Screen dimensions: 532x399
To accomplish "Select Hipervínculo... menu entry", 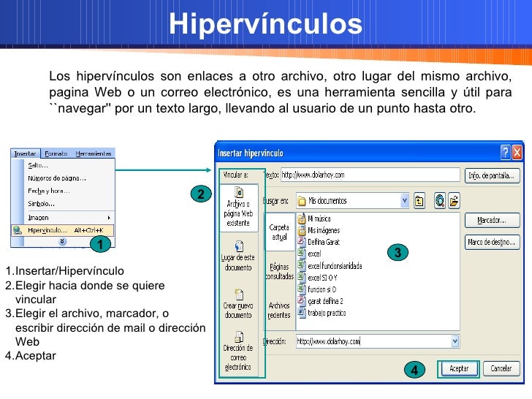I will pos(63,230).
